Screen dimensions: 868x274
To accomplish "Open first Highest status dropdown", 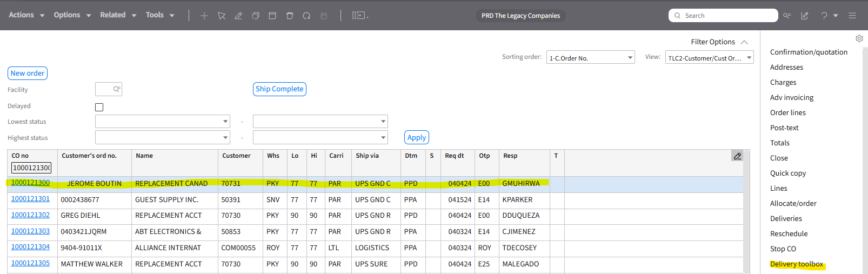I will click(163, 137).
